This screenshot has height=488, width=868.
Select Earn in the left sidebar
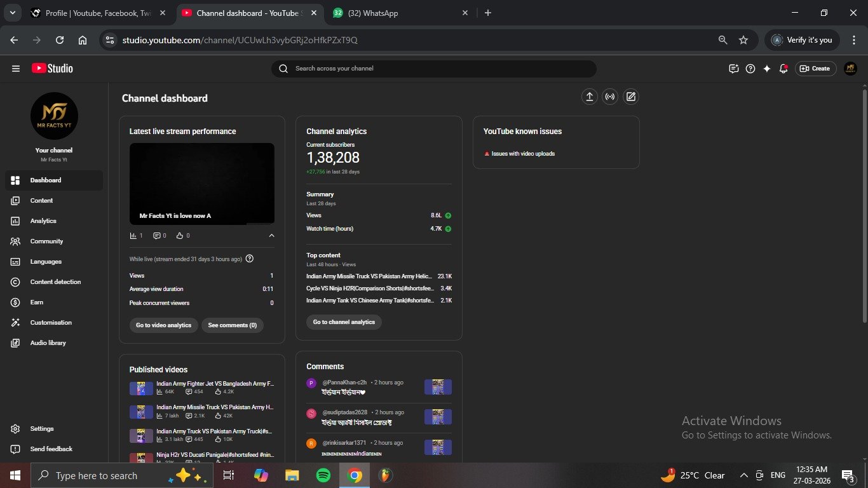(x=37, y=302)
